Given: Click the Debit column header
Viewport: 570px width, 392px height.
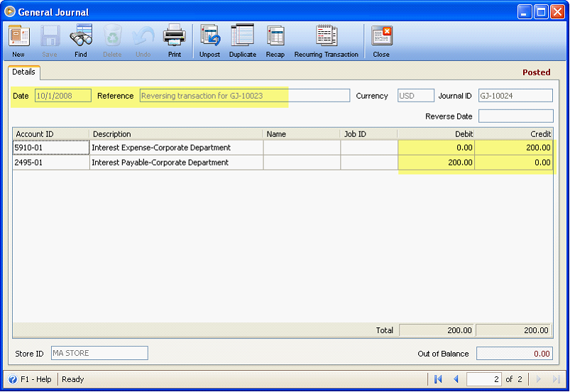Looking at the screenshot, I should pos(436,134).
